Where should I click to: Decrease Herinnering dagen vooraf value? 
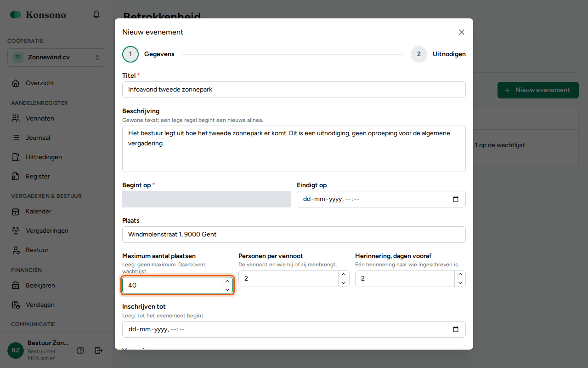coord(460,283)
